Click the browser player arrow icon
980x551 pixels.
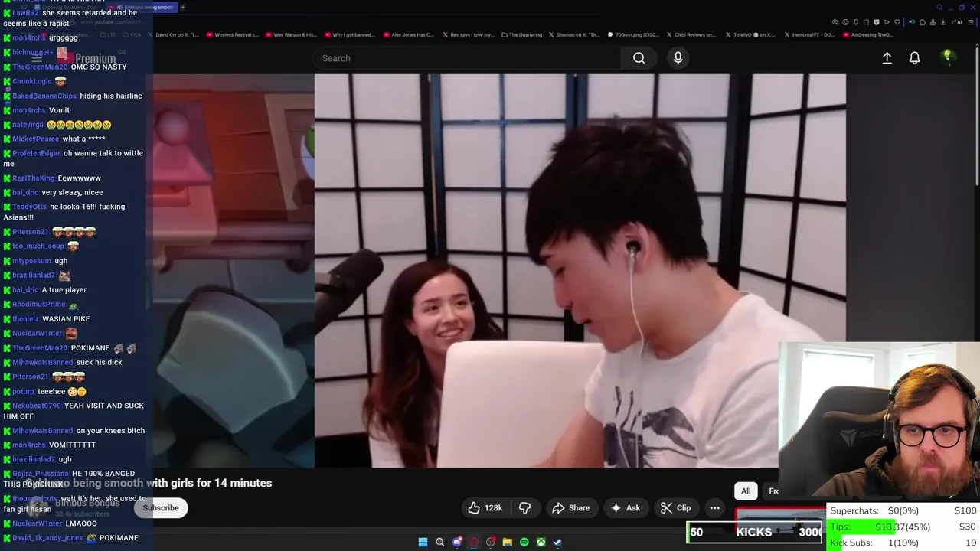tap(887, 22)
